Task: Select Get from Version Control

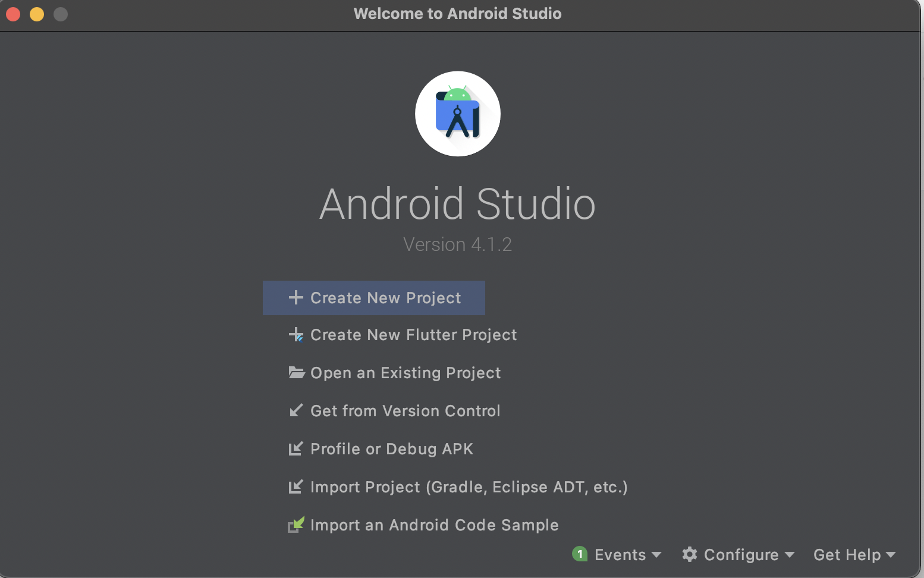Action: pos(394,411)
